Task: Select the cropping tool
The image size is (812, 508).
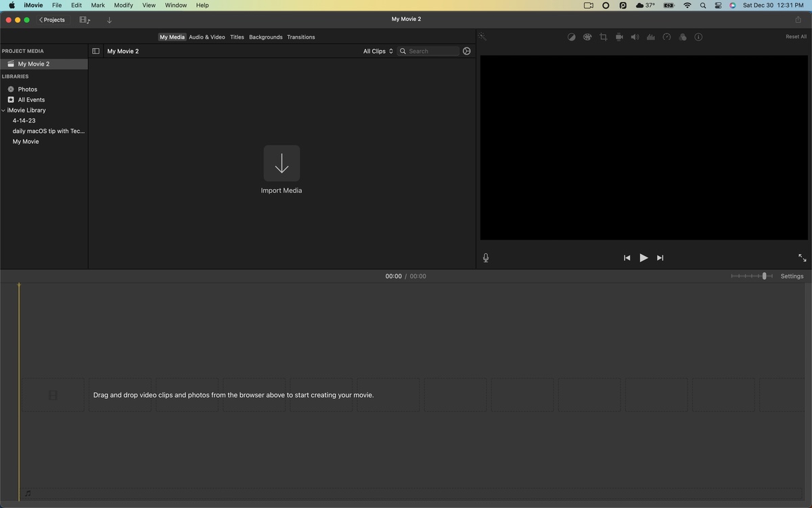Action: pyautogui.click(x=603, y=37)
